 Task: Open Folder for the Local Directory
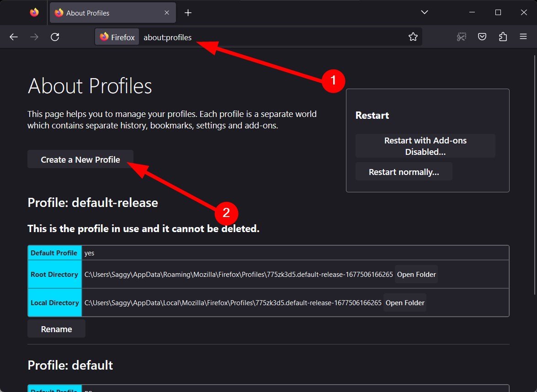[x=405, y=303]
